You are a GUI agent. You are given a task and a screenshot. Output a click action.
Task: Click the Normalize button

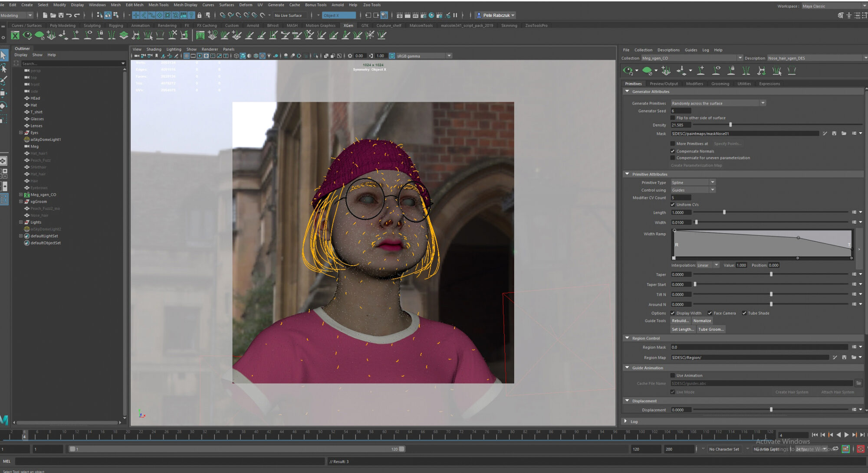[702, 321]
